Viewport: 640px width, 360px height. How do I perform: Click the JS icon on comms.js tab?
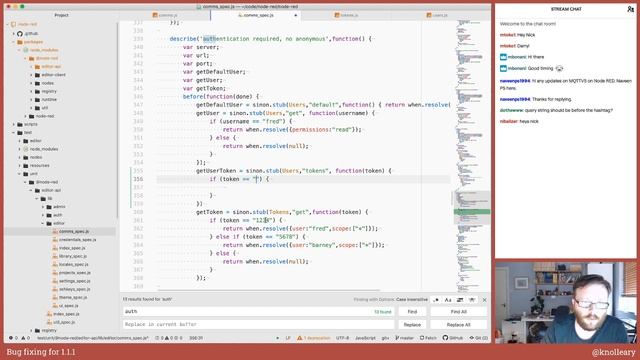[x=155, y=15]
